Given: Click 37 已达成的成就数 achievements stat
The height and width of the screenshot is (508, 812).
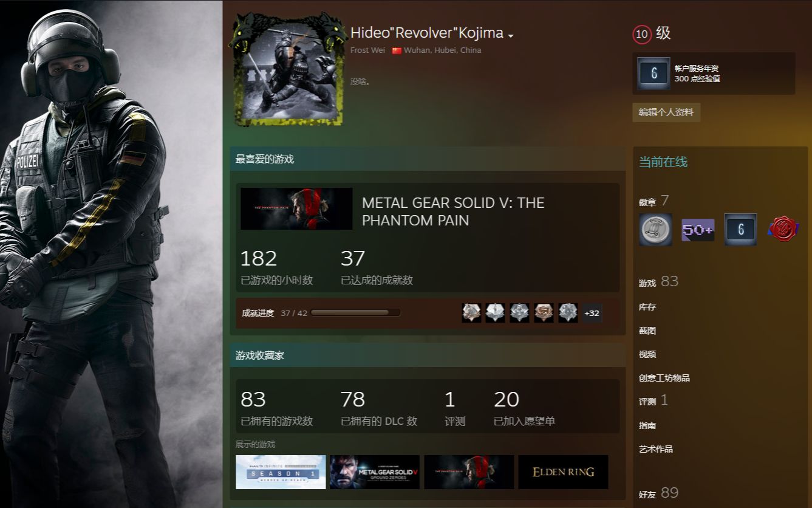Looking at the screenshot, I should (x=377, y=267).
